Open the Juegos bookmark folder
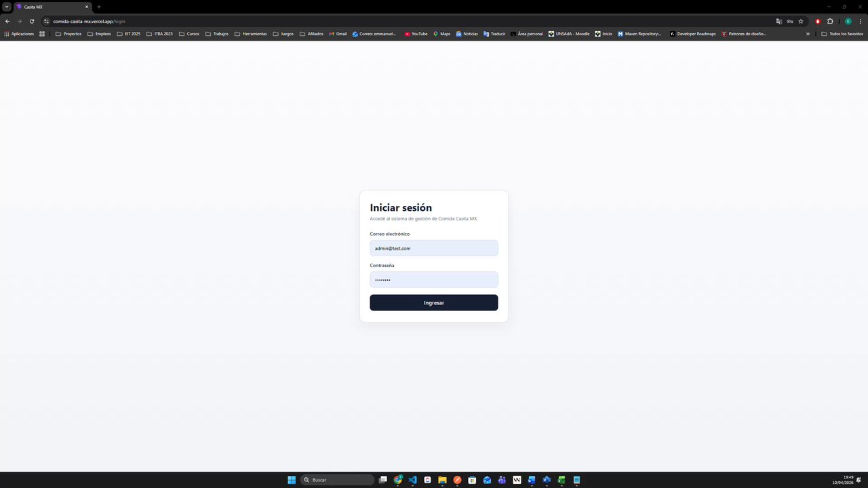868x488 pixels. coord(283,33)
